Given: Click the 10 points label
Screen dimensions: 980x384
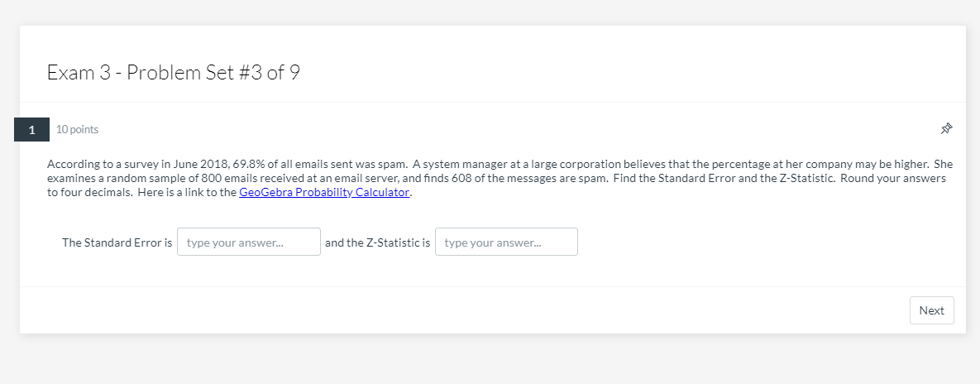Looking at the screenshot, I should click(77, 129).
